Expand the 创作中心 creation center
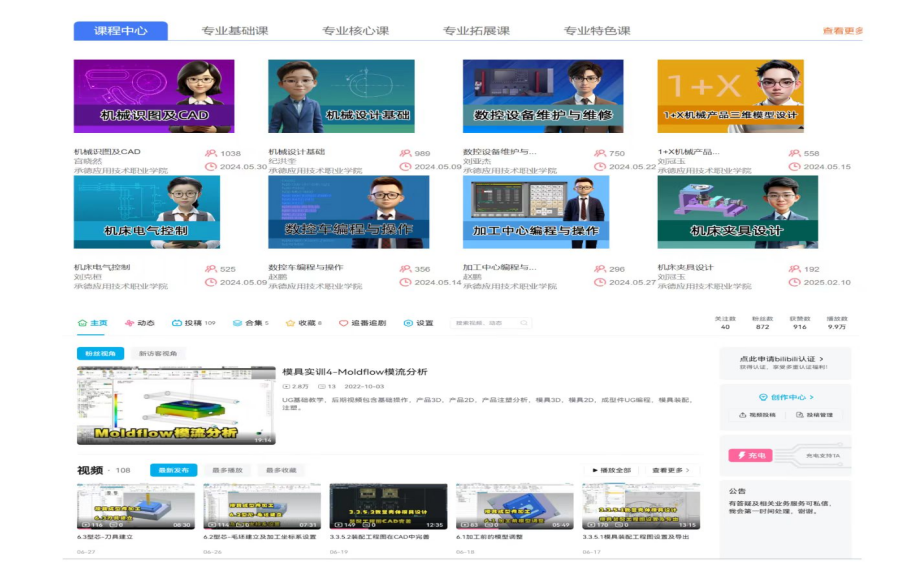This screenshot has height=583, width=900. tap(788, 397)
